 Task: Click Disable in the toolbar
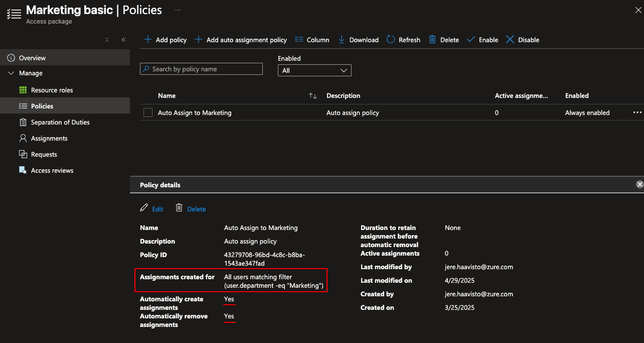point(523,40)
